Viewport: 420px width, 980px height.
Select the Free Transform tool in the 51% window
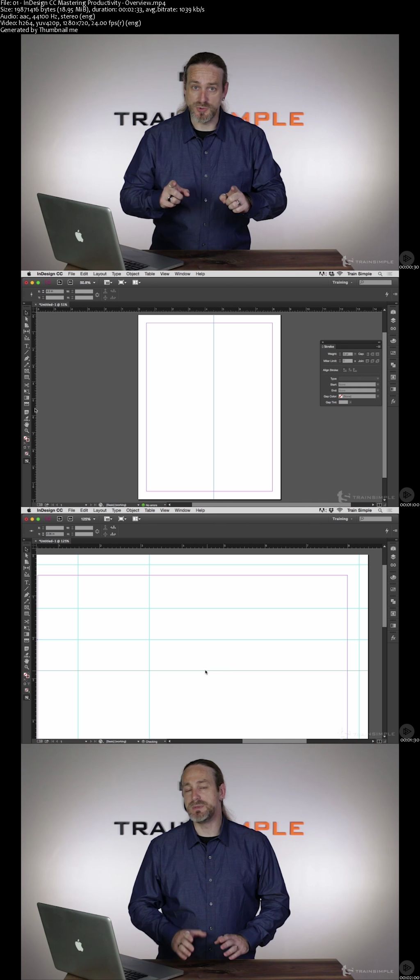pos(27,391)
